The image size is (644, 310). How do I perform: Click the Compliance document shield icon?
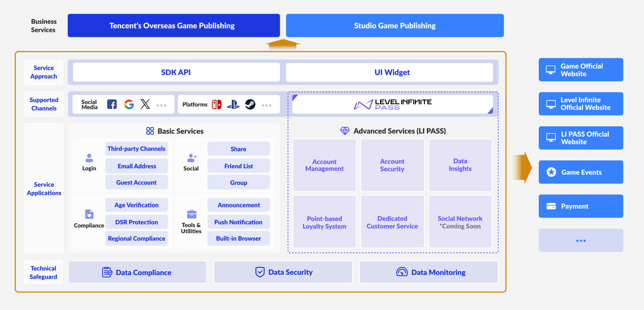tap(89, 214)
